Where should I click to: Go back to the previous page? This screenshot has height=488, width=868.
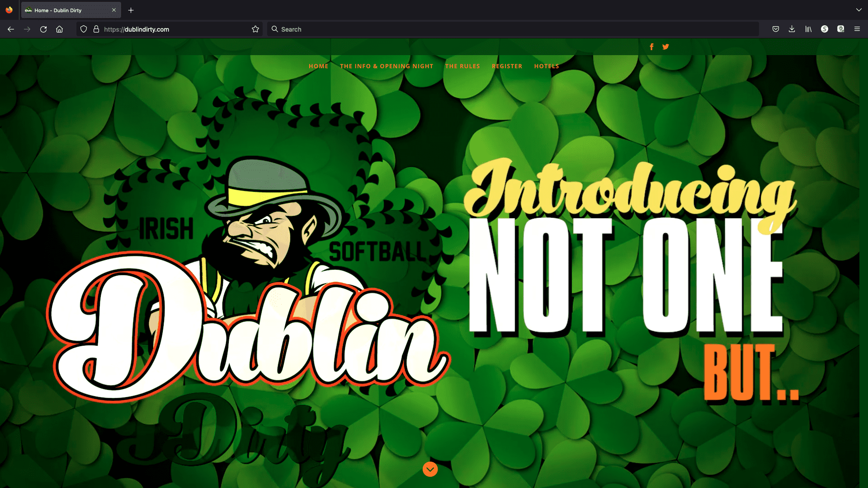point(11,29)
